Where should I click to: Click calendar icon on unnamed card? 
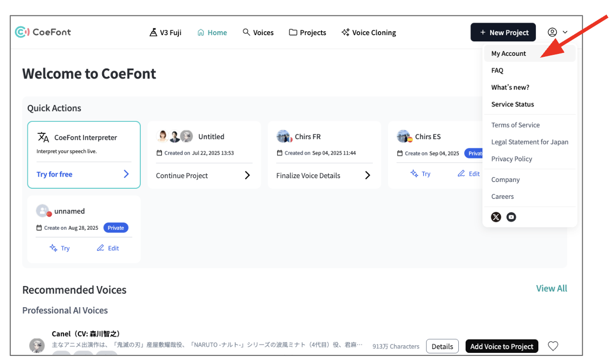tap(40, 228)
